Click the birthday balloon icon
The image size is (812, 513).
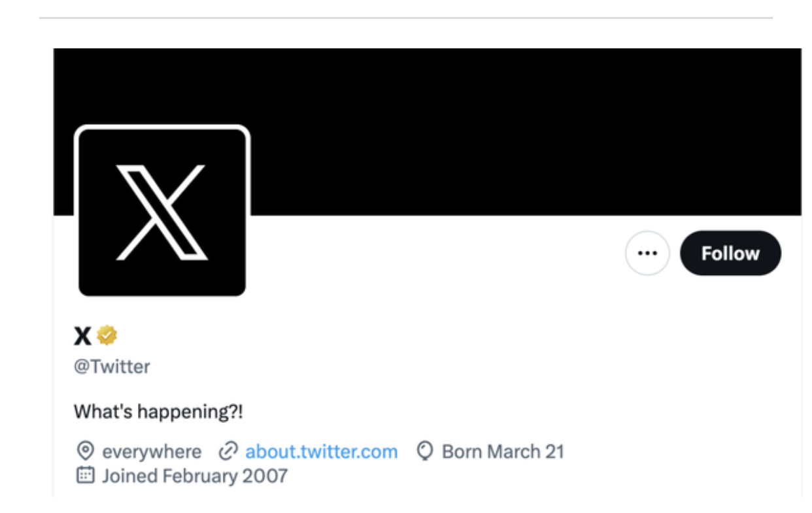(x=425, y=451)
